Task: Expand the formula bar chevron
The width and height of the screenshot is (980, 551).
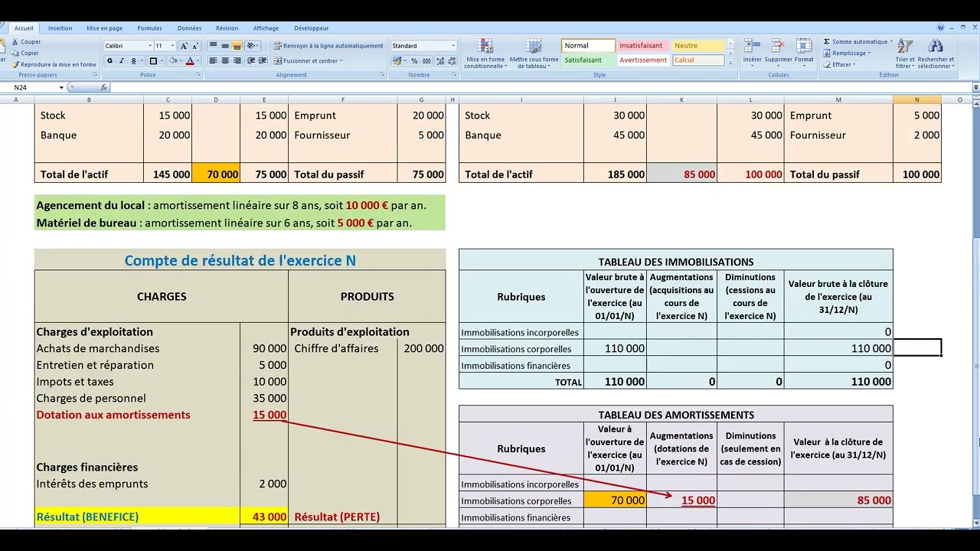Action: (975, 87)
